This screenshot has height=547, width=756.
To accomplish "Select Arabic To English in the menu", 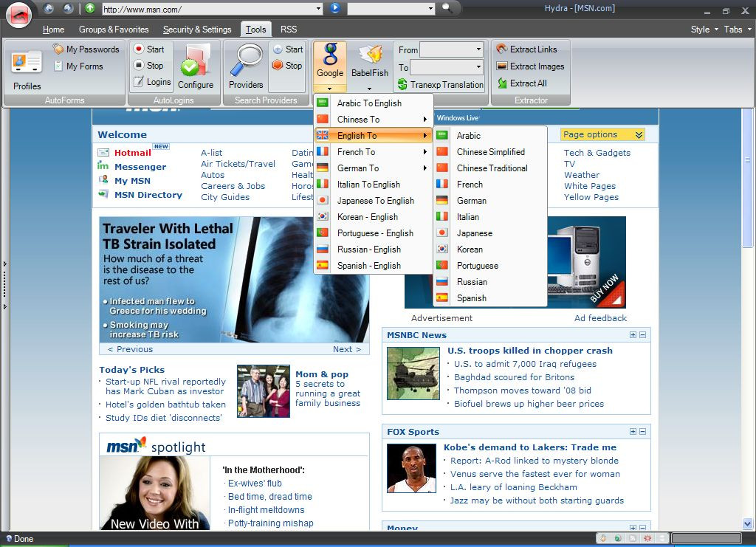I will (373, 103).
